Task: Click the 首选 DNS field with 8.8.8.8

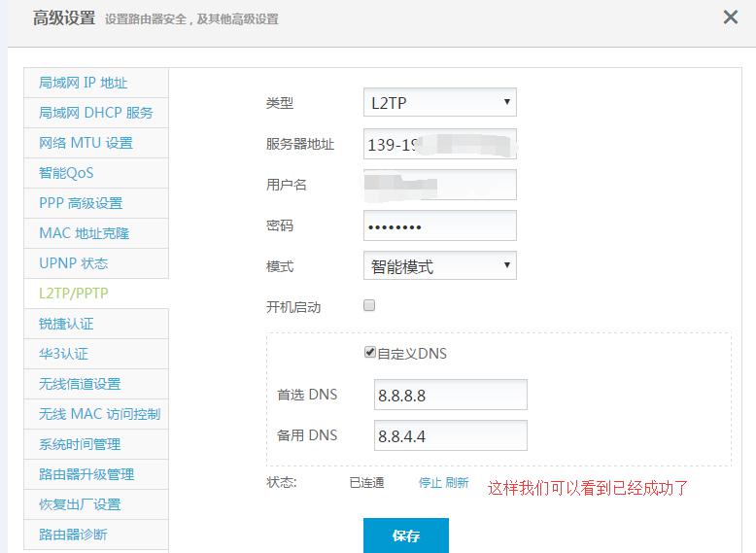Action: point(450,395)
